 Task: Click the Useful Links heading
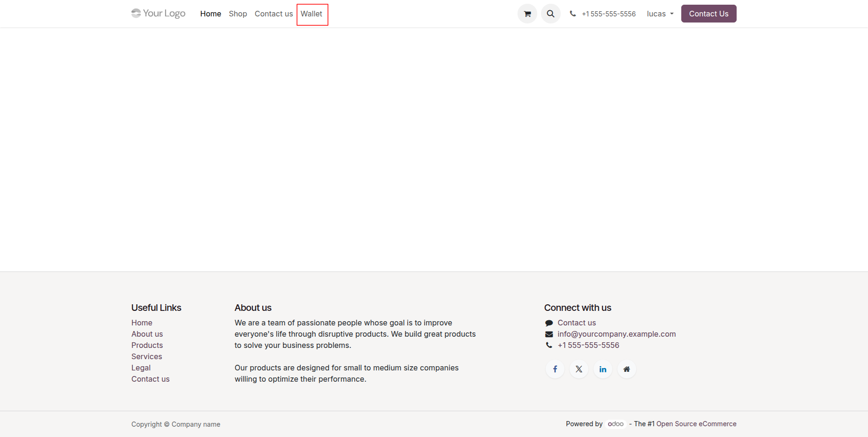click(156, 308)
